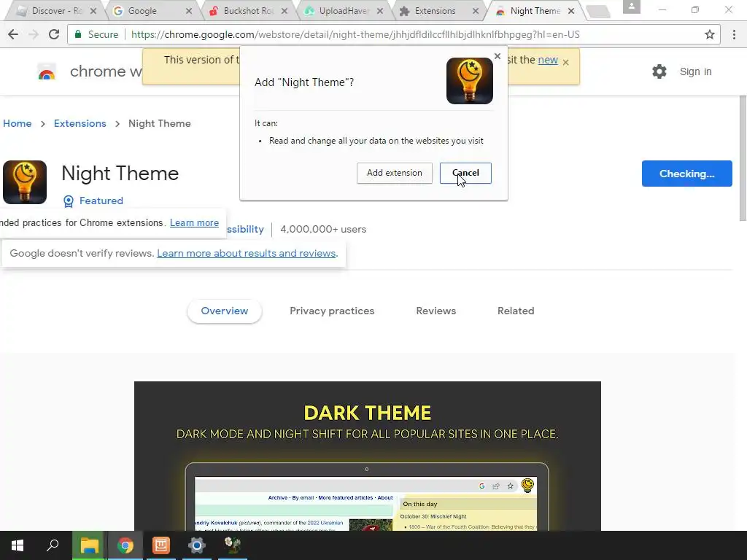The width and height of the screenshot is (747, 560).
Task: Open the Windows Start menu
Action: (x=18, y=545)
